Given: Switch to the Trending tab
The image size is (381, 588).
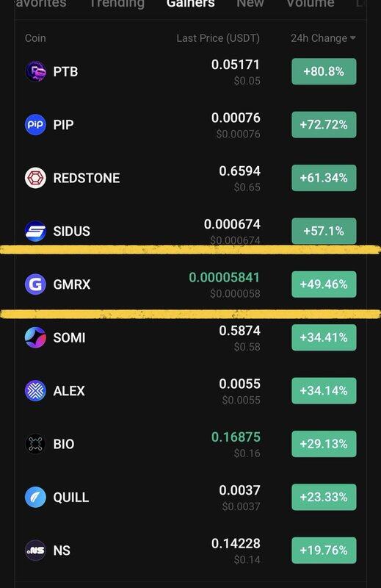Looking at the screenshot, I should click(x=117, y=4).
